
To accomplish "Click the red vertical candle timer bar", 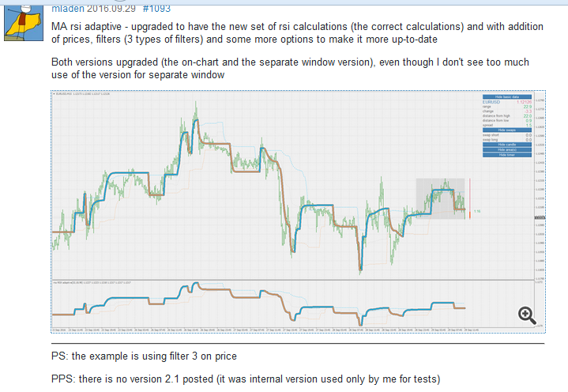I will [x=470, y=198].
